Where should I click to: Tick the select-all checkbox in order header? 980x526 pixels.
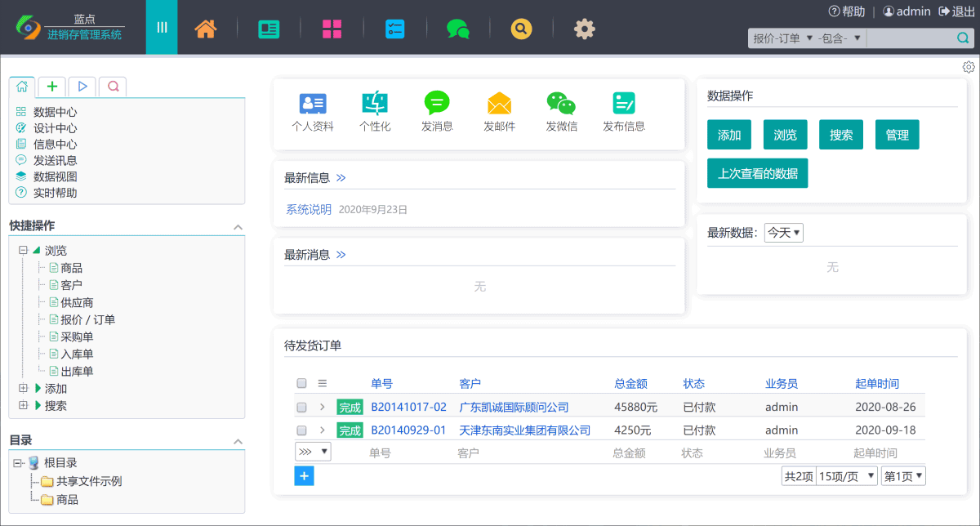point(301,383)
